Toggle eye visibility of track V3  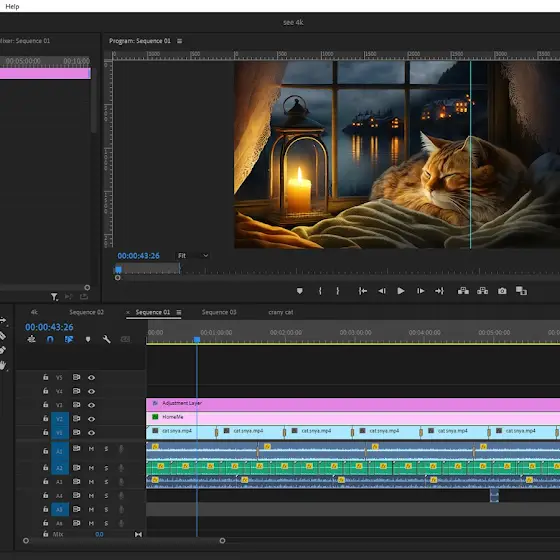point(91,405)
